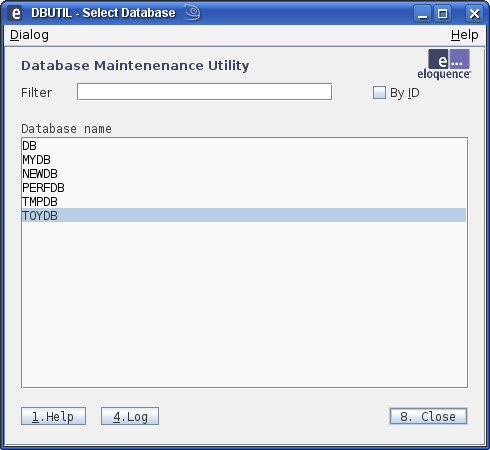Open the Dialog menu
The height and width of the screenshot is (450, 490).
[x=29, y=35]
